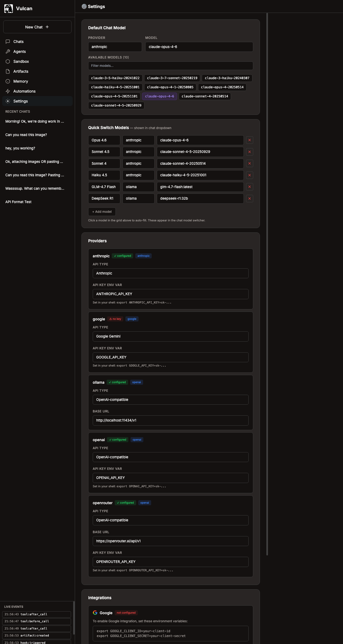Click the Vulcan logo avatar icon

click(9, 9)
